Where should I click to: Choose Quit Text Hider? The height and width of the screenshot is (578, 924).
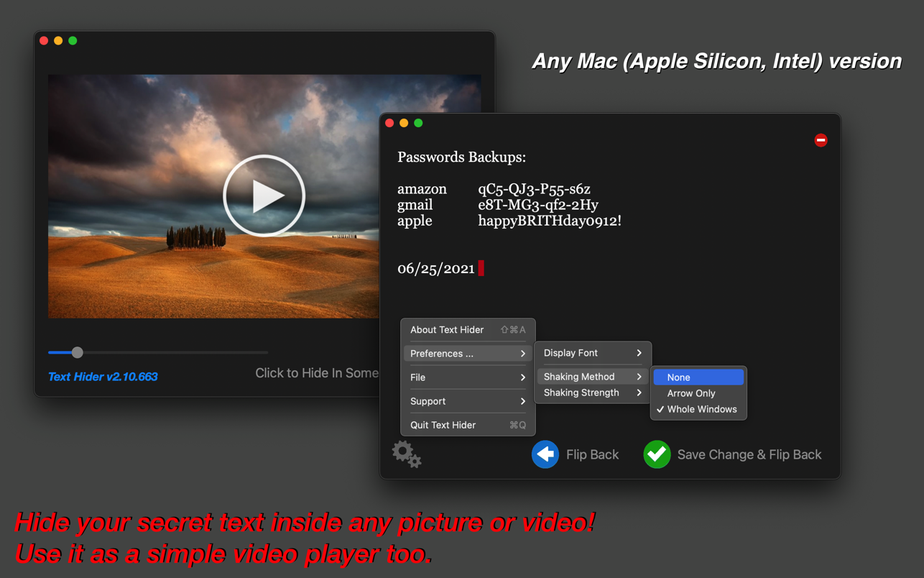click(x=468, y=425)
